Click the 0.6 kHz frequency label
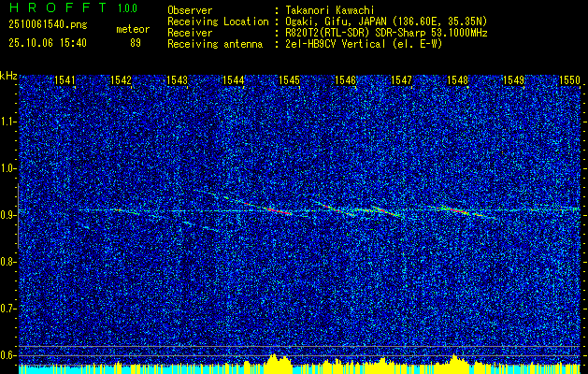588x374 pixels. pos(7,355)
